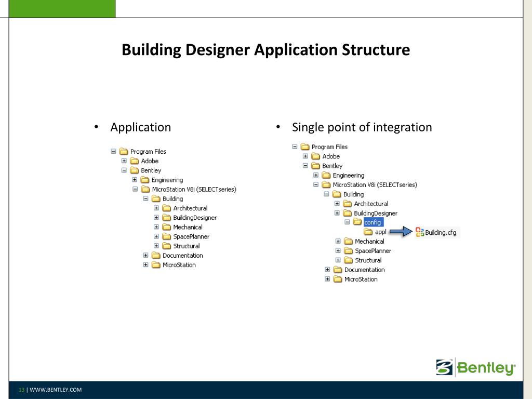
Task: Click Documentation folder icon in integration tree
Action: click(338, 270)
